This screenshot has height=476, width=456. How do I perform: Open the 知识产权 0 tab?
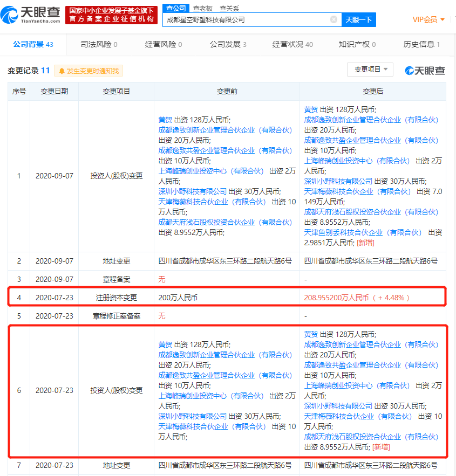(x=357, y=44)
